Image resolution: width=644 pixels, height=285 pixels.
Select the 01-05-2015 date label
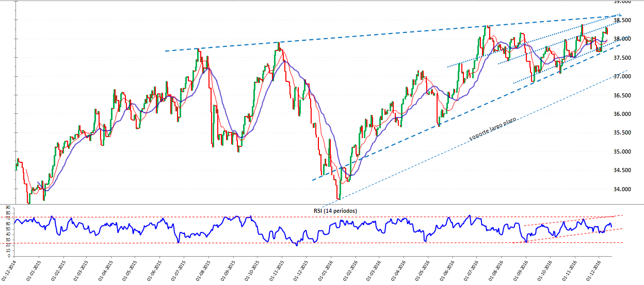point(131,270)
